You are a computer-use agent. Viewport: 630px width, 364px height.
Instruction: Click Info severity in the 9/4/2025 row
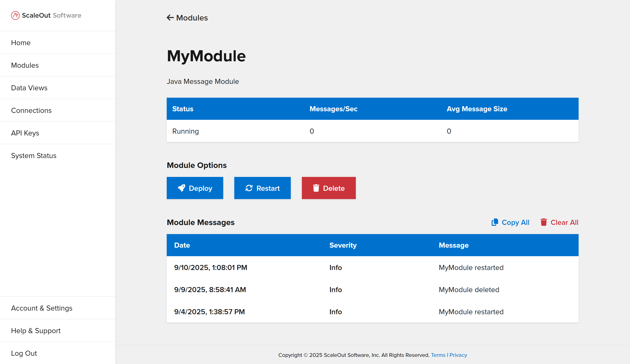(336, 312)
